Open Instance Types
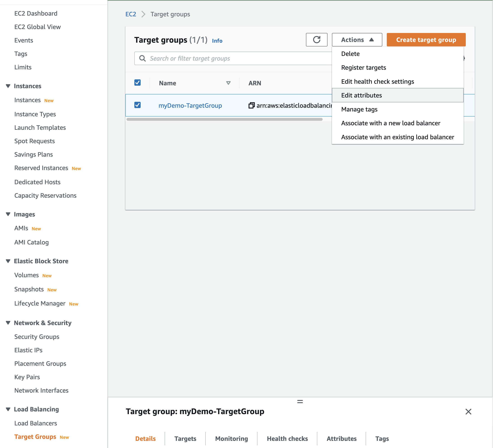This screenshot has height=448, width=493. [x=35, y=114]
